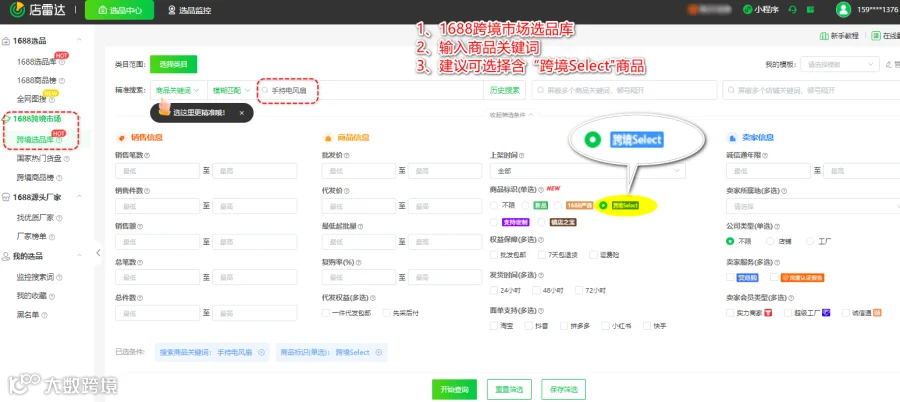This screenshot has height=402, width=900.
Task: Collapse the 1688源头厂家 sidebar group
Action: pos(80,197)
